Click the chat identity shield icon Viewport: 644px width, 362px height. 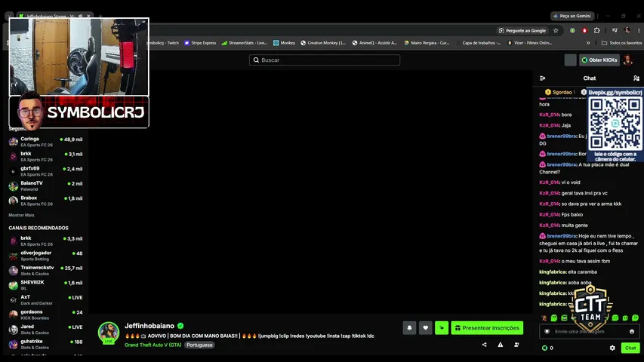tap(547, 332)
